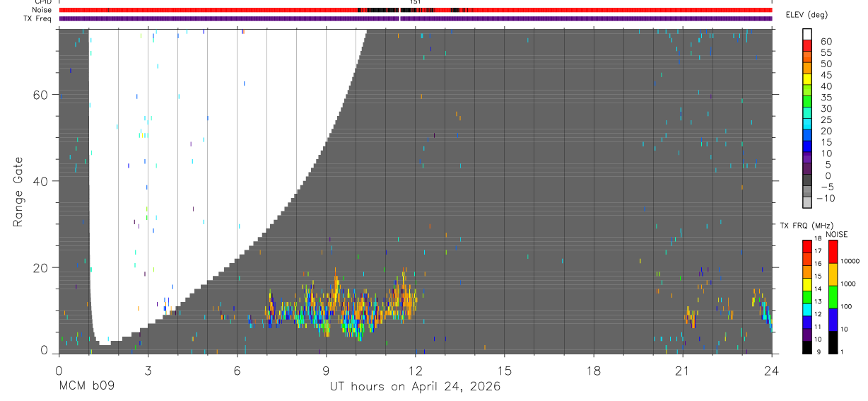Screen dimensions: 868x401
Task: Click the 'TX Freq' row label at top left
Action: pyautogui.click(x=38, y=18)
